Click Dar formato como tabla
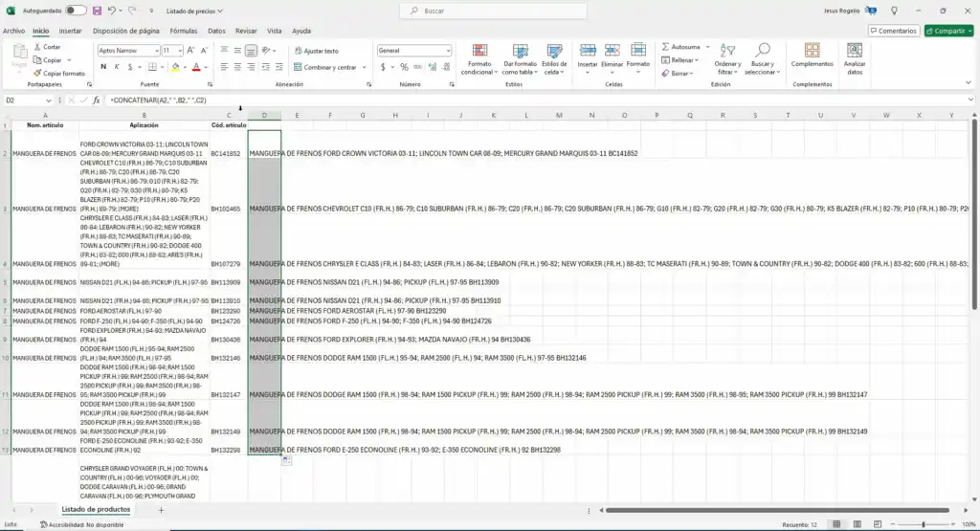Screen dimensions: 980x531 [520, 60]
